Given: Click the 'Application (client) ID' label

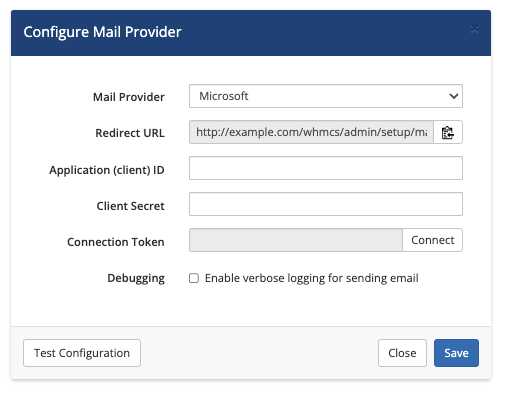Looking at the screenshot, I should [107, 170].
